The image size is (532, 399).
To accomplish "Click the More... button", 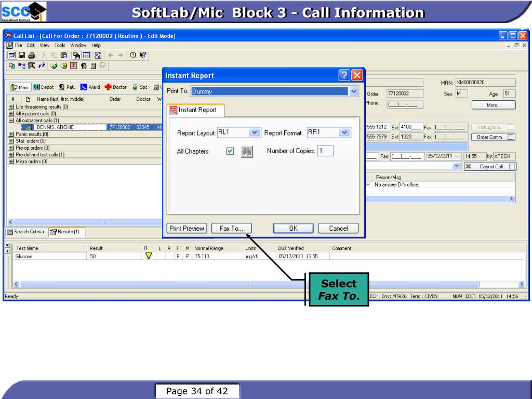I will (x=494, y=105).
